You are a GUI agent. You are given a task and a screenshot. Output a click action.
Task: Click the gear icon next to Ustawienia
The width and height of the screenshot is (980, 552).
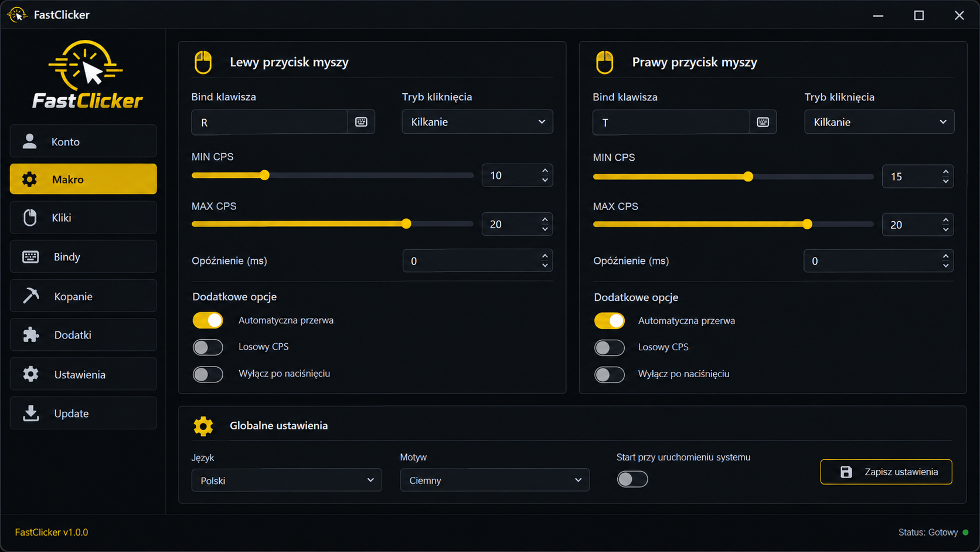tap(30, 374)
